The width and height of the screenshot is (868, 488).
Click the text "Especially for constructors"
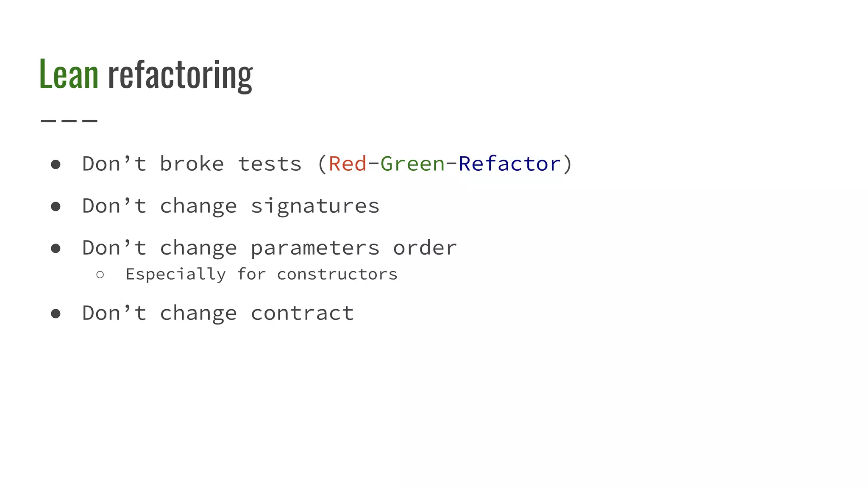261,274
